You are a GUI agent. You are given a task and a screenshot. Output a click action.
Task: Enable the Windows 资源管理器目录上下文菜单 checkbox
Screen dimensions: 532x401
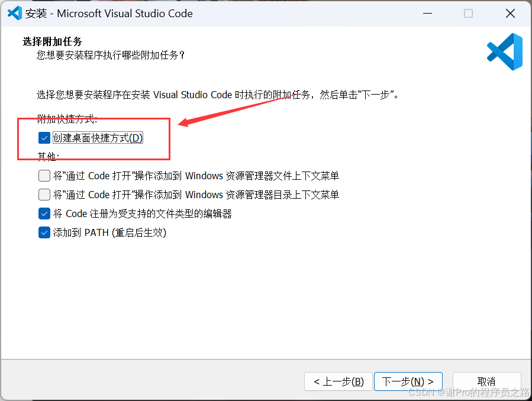pyautogui.click(x=44, y=195)
